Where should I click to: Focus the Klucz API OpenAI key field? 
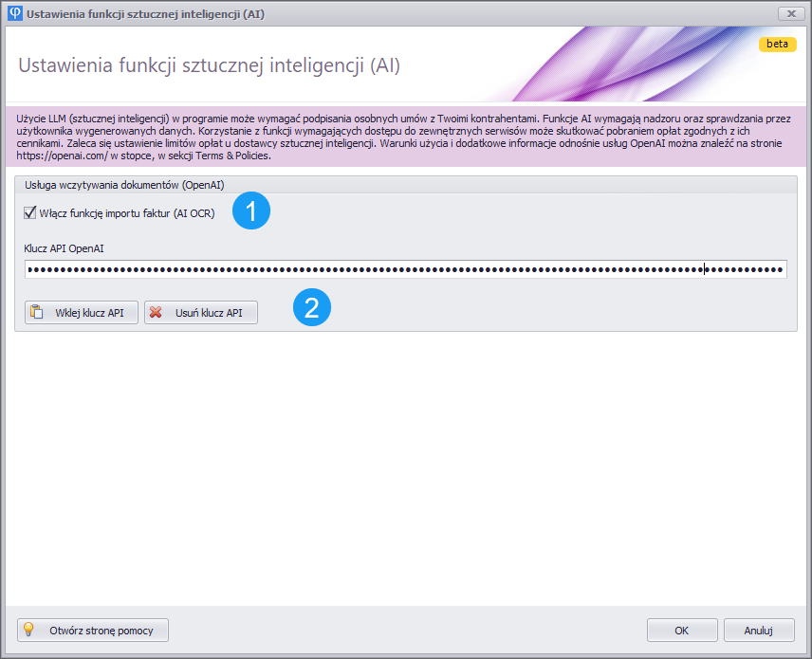click(x=405, y=270)
